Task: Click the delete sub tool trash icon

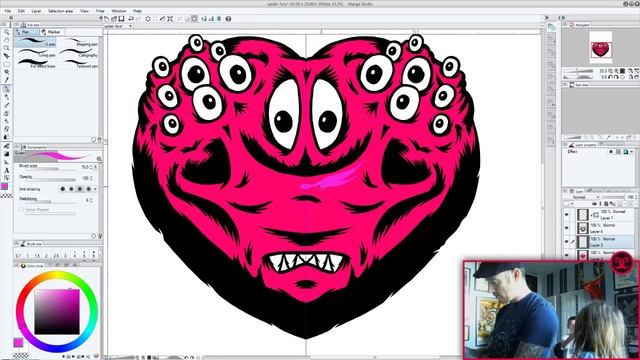Action: click(99, 140)
